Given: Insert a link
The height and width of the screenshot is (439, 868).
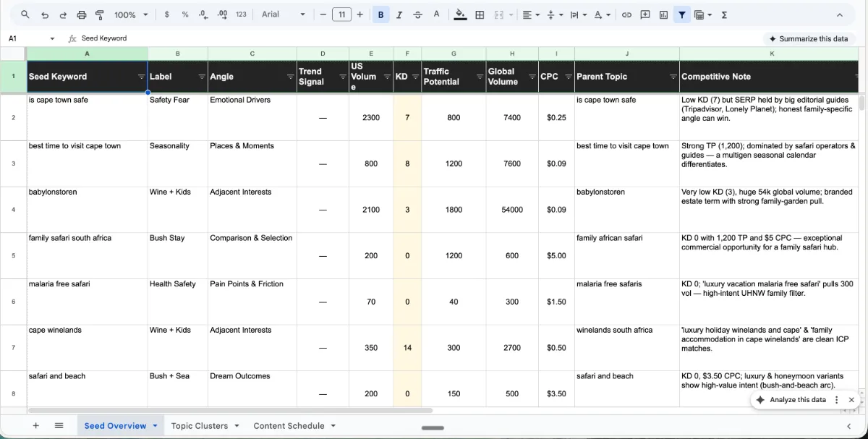Looking at the screenshot, I should tap(626, 14).
